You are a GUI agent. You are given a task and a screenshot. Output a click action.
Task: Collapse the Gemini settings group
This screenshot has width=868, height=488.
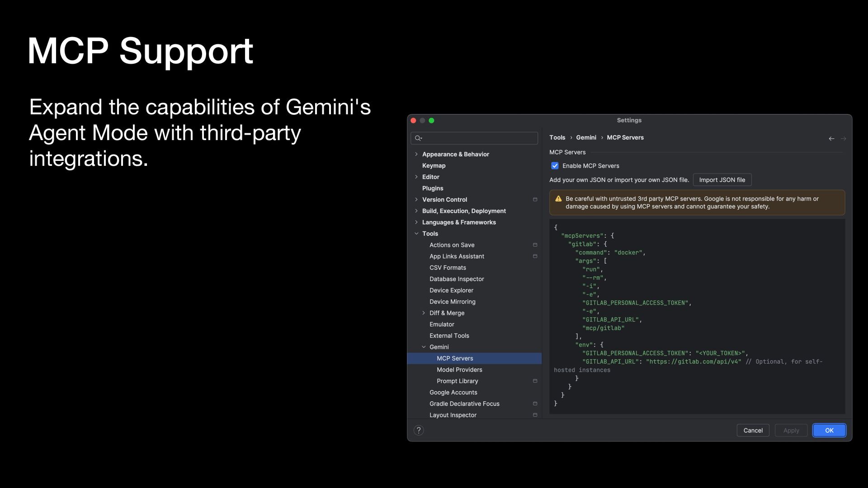(424, 347)
